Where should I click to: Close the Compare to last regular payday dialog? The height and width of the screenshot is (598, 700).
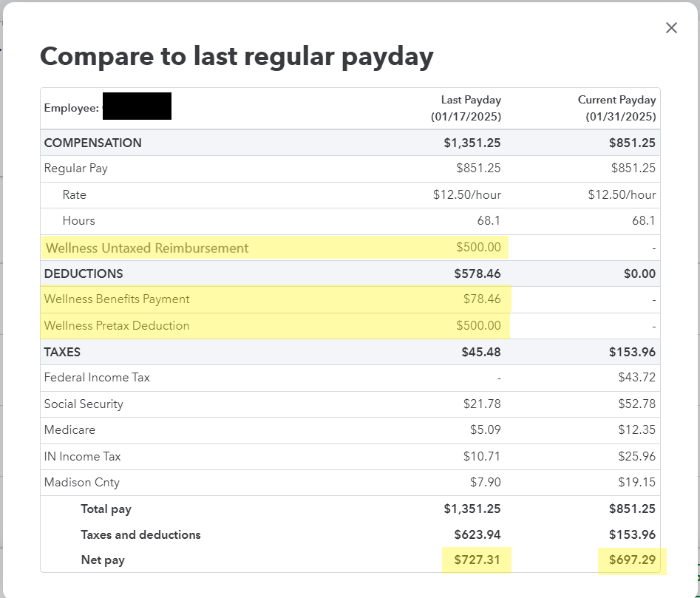pos(670,28)
